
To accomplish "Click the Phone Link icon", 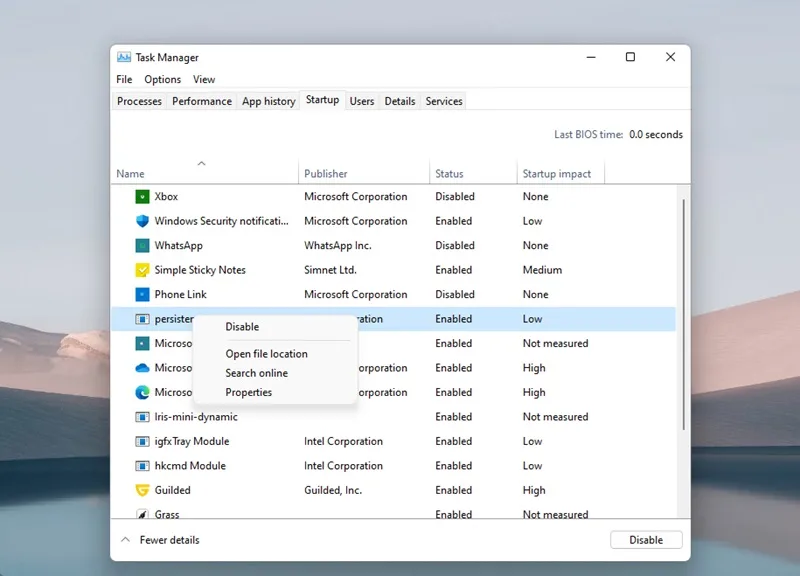I will (142, 294).
